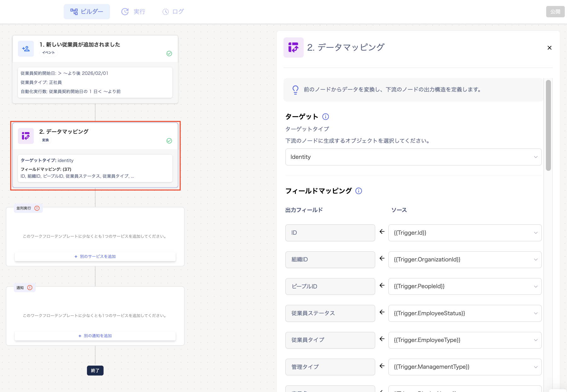Viewport: 567px width, 392px height.
Task: Click the 従業員タイプ output field
Action: (x=330, y=340)
